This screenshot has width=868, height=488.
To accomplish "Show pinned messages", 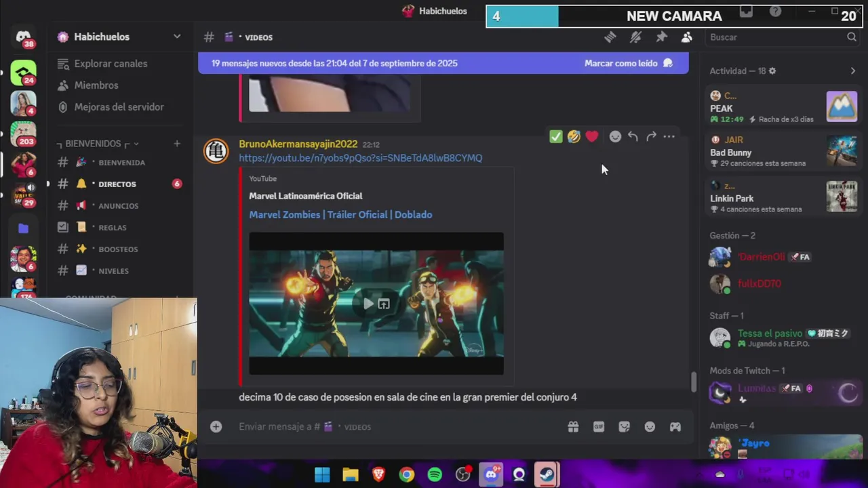I will click(x=661, y=37).
